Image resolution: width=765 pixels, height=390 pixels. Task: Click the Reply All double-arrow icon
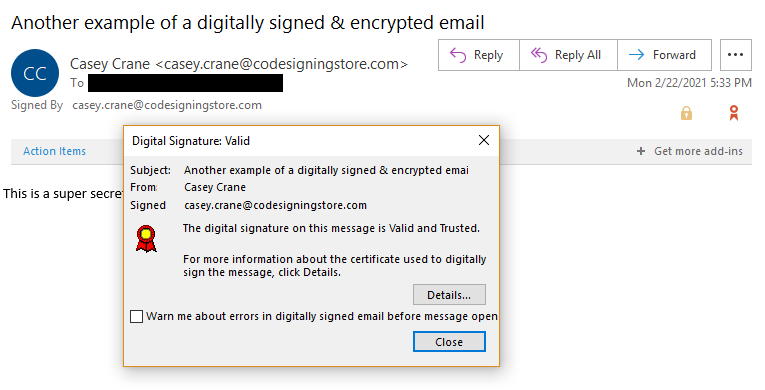click(539, 55)
